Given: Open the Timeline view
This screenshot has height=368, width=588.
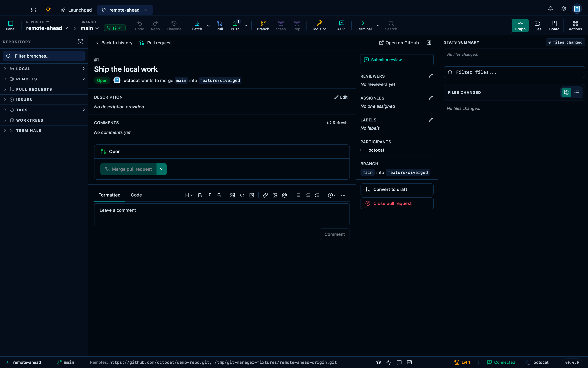Looking at the screenshot, I should click(x=174, y=26).
